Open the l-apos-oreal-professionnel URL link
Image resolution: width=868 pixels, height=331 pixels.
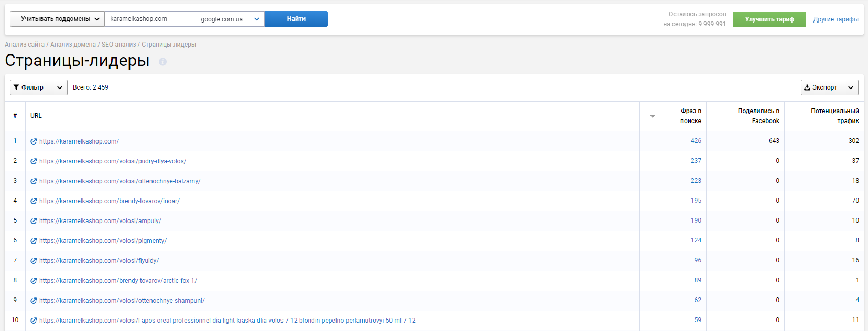(227, 321)
